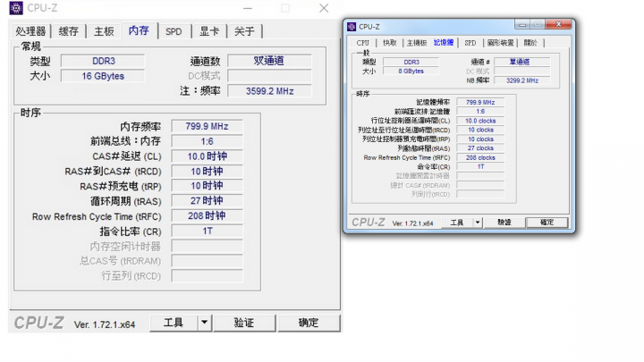Click the 799.9 MHz value in left window

(207, 126)
